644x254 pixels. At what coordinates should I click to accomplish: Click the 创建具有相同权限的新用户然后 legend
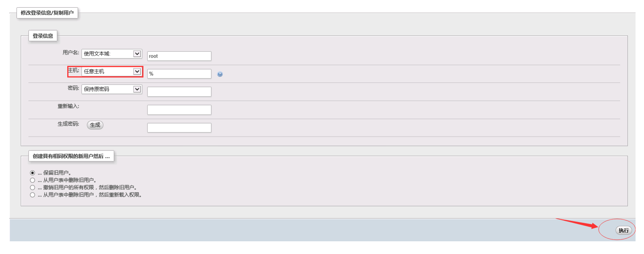(71, 156)
